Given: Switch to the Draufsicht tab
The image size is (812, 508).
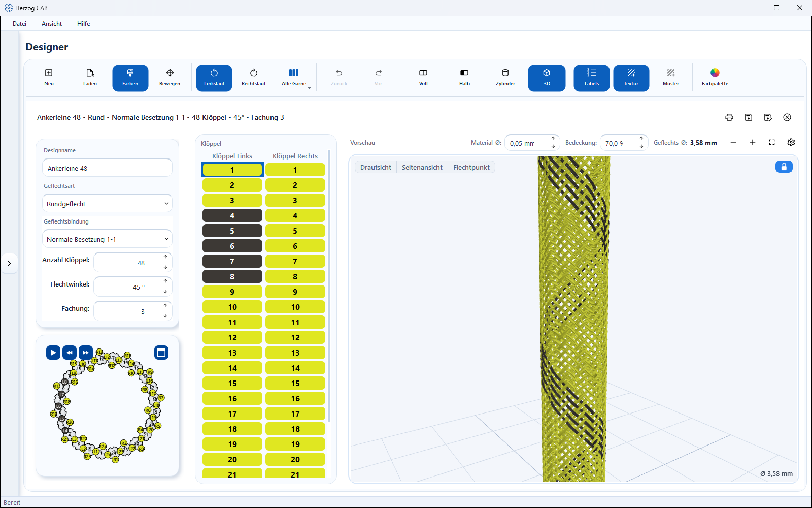Looking at the screenshot, I should pos(376,167).
